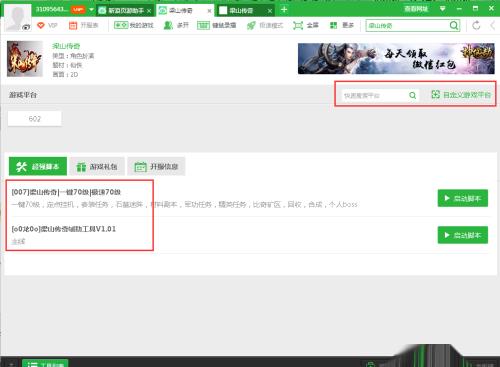
Task: Click the [o0龙0o]梁山传奇辅助工具V1.01 script title
Action: coord(64,229)
